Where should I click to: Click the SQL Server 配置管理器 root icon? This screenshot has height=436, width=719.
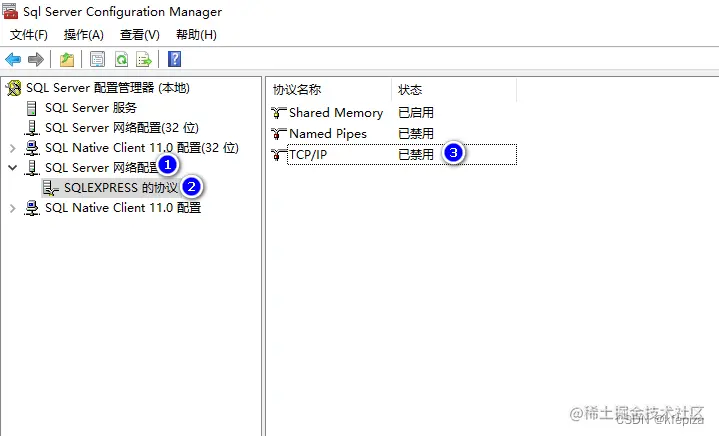[x=14, y=88]
